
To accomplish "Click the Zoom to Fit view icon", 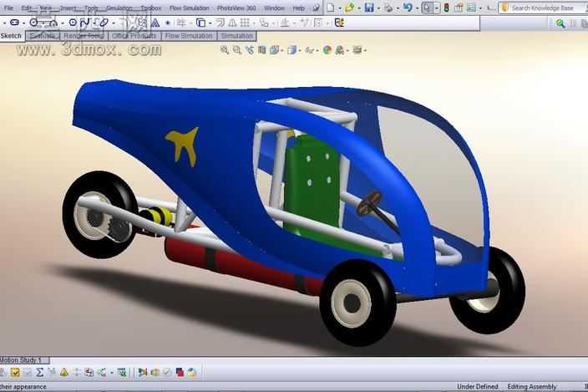I will pyautogui.click(x=224, y=50).
